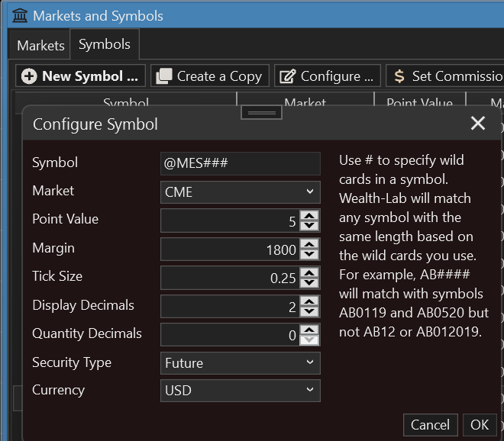
Task: Expand the Security Type dropdown
Action: [240, 363]
